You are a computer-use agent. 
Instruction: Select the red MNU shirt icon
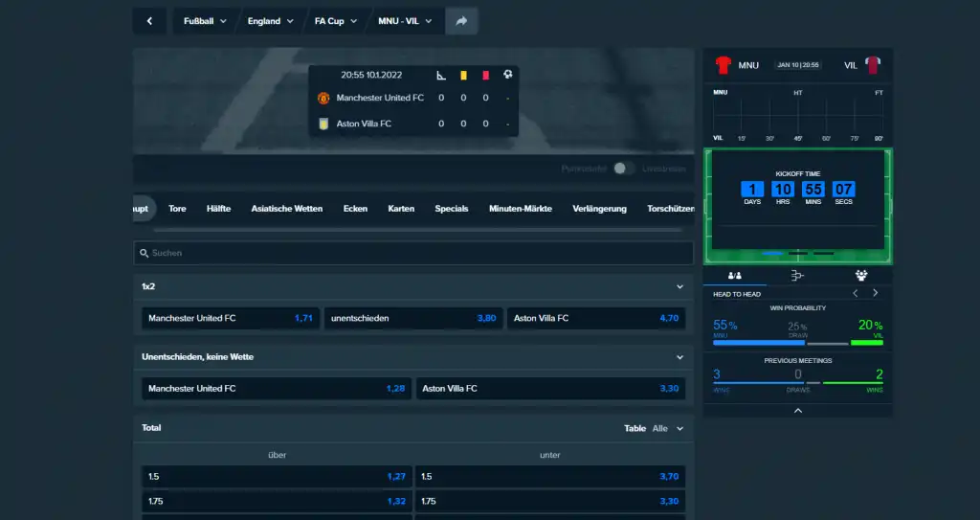[x=724, y=65]
